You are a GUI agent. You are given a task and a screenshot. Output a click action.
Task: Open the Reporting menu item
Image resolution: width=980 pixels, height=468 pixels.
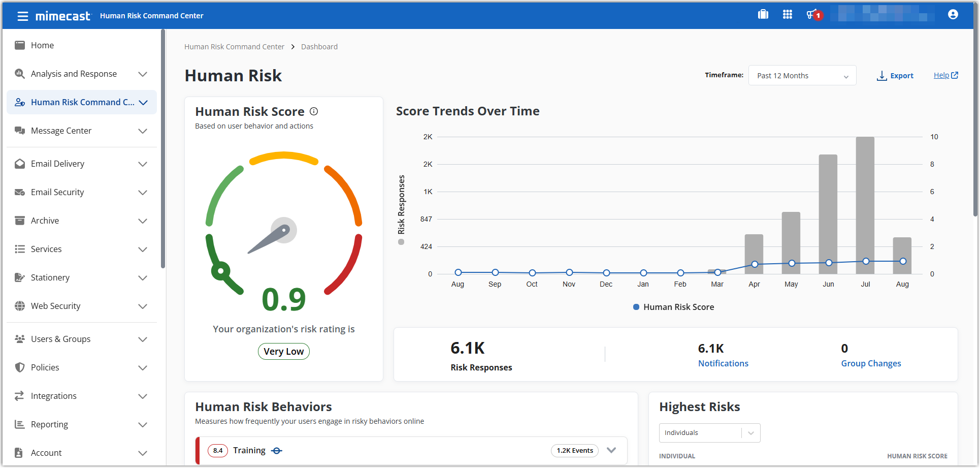(49, 424)
